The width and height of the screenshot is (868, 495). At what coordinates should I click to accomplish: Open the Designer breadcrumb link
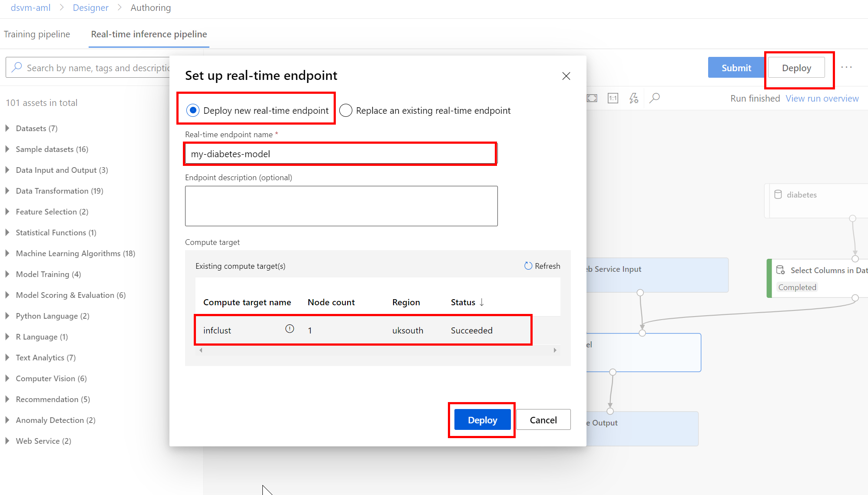pyautogui.click(x=90, y=8)
